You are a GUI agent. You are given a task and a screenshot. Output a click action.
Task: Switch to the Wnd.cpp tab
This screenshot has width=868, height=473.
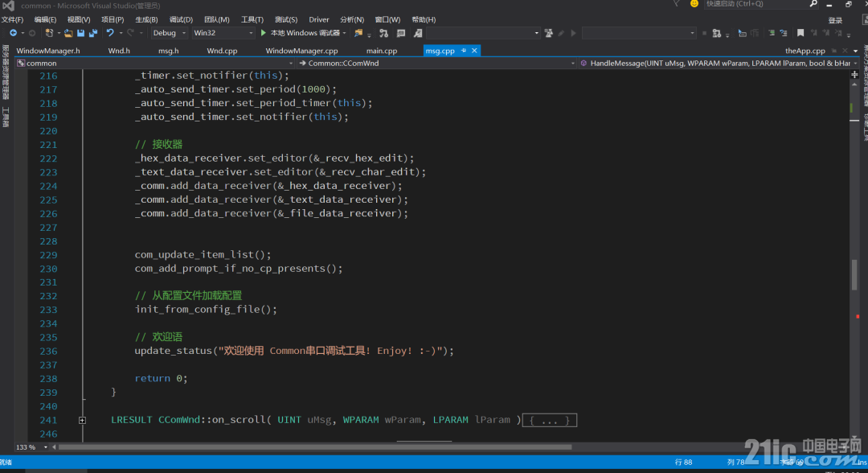point(222,51)
